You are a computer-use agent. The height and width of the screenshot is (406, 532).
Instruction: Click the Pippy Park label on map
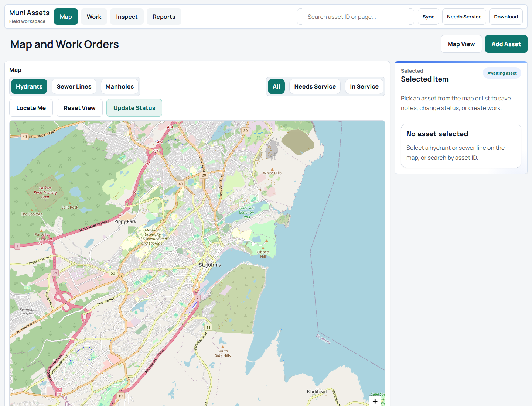click(x=125, y=221)
